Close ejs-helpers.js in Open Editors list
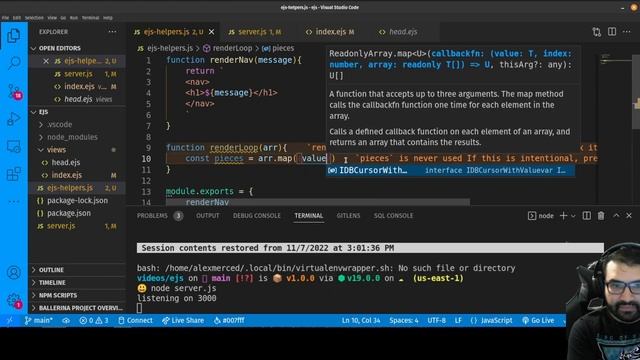This screenshot has height=360, width=640. [46, 61]
